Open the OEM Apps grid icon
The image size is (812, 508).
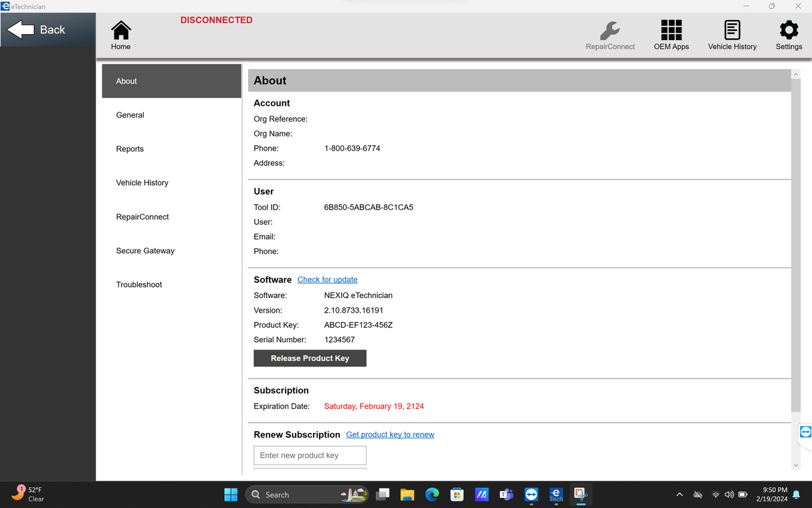click(671, 31)
